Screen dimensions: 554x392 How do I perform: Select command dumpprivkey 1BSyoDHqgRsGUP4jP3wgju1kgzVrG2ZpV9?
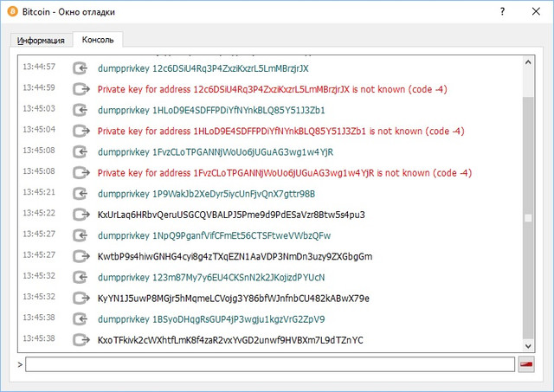tap(211, 319)
